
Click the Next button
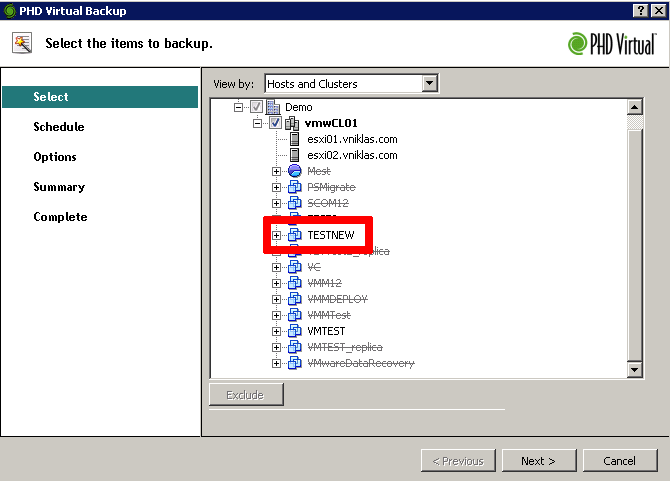point(539,460)
